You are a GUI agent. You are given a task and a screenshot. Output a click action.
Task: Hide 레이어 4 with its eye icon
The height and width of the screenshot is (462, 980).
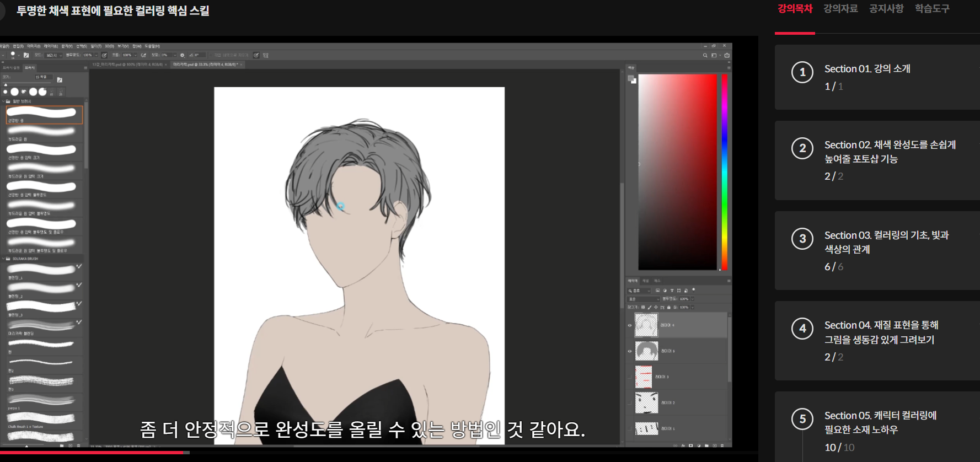(630, 325)
